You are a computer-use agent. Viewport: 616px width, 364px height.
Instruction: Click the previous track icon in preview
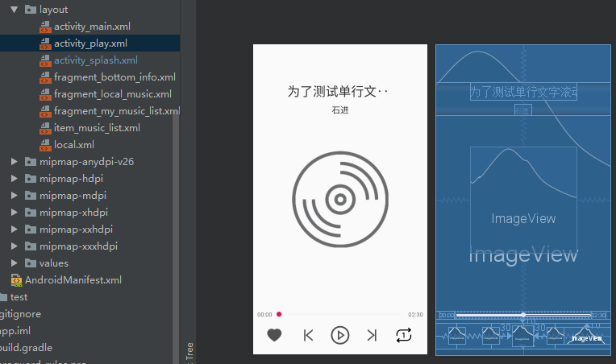[x=308, y=335]
